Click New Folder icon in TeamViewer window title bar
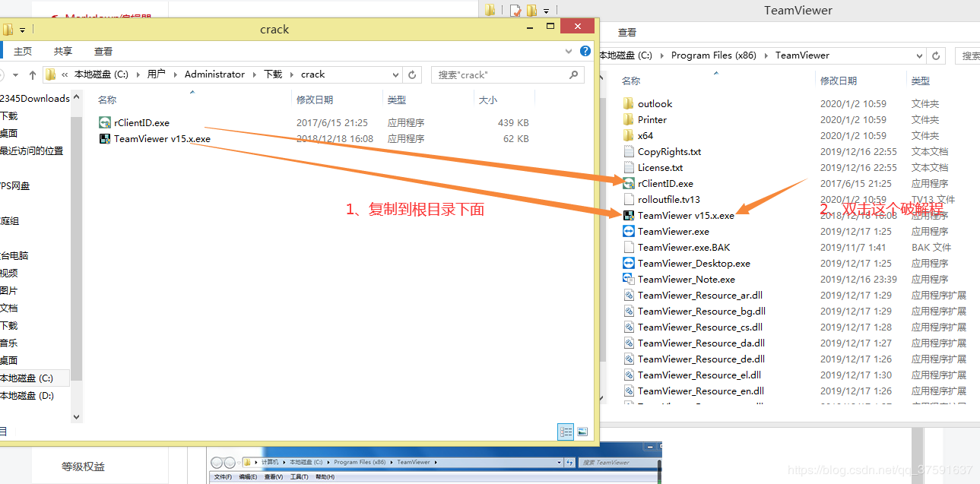This screenshot has height=484, width=980. [x=531, y=10]
